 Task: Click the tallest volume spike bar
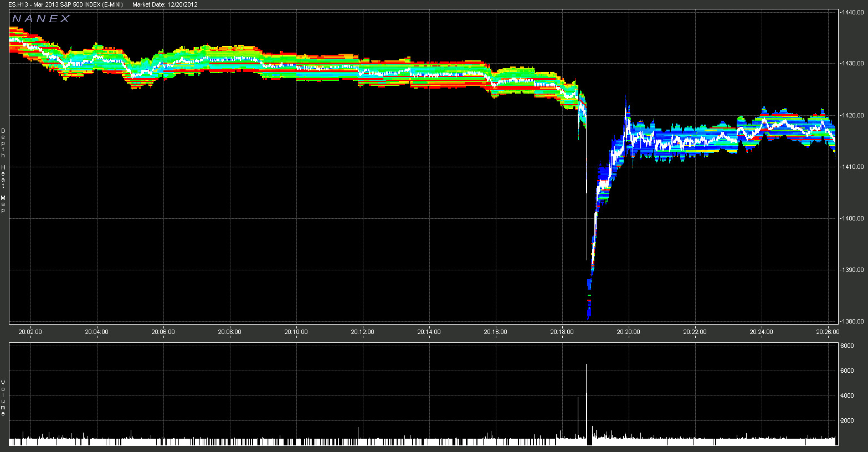(x=586, y=402)
